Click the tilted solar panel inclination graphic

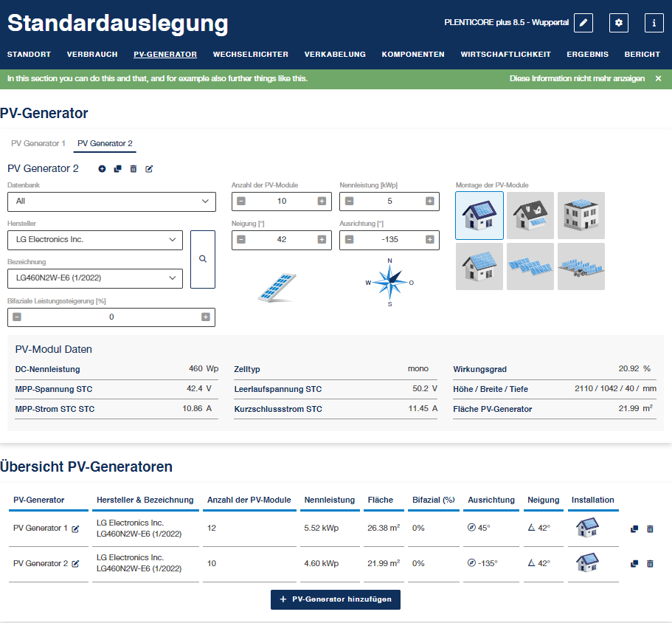tap(277, 288)
